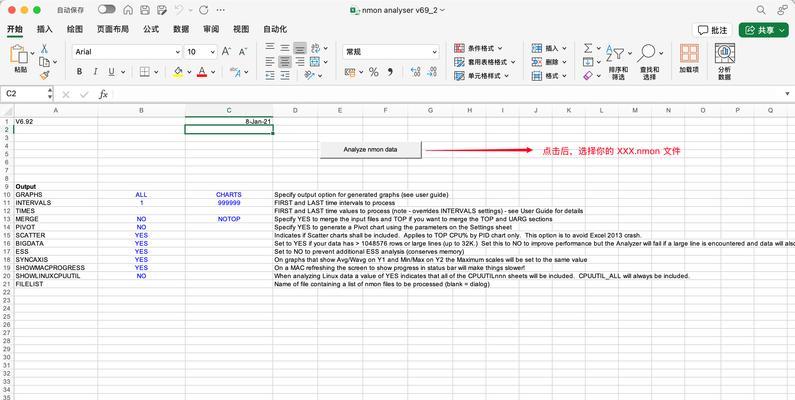The height and width of the screenshot is (400, 795).
Task: Decrease the indent
Action: pos(270,76)
